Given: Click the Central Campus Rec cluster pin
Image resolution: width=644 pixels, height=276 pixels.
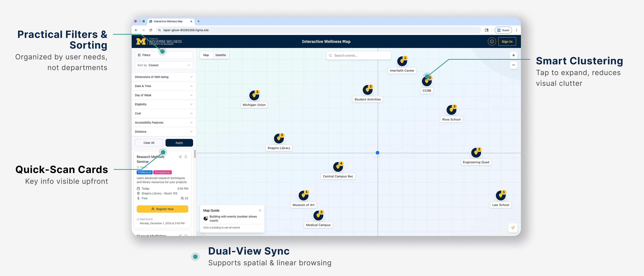Looking at the screenshot, I should (338, 167).
